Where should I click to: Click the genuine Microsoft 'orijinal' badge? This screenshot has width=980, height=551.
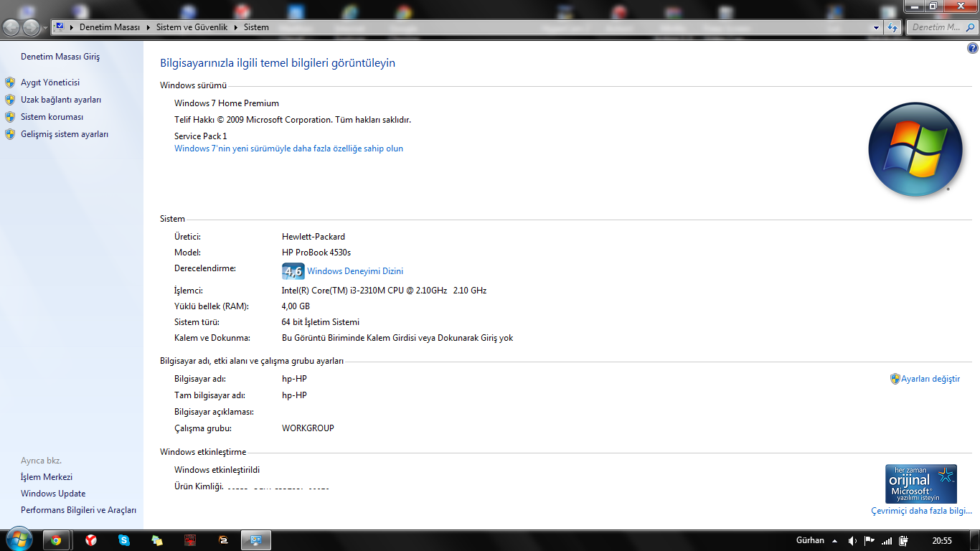pos(920,484)
